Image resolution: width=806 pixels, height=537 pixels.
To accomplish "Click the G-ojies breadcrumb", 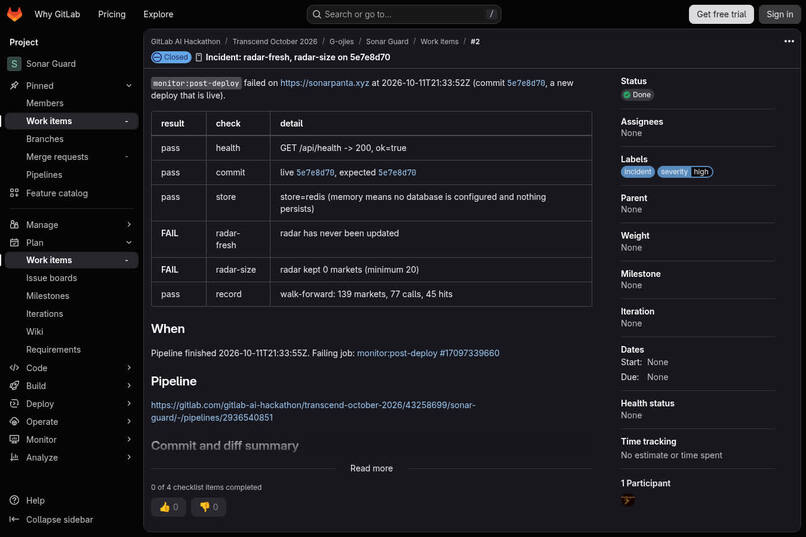I will [x=341, y=42].
